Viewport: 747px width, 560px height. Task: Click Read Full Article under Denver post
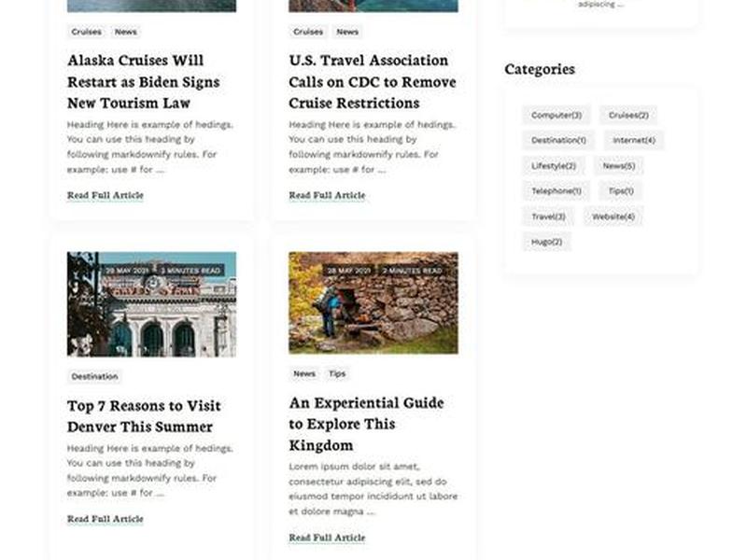(106, 519)
